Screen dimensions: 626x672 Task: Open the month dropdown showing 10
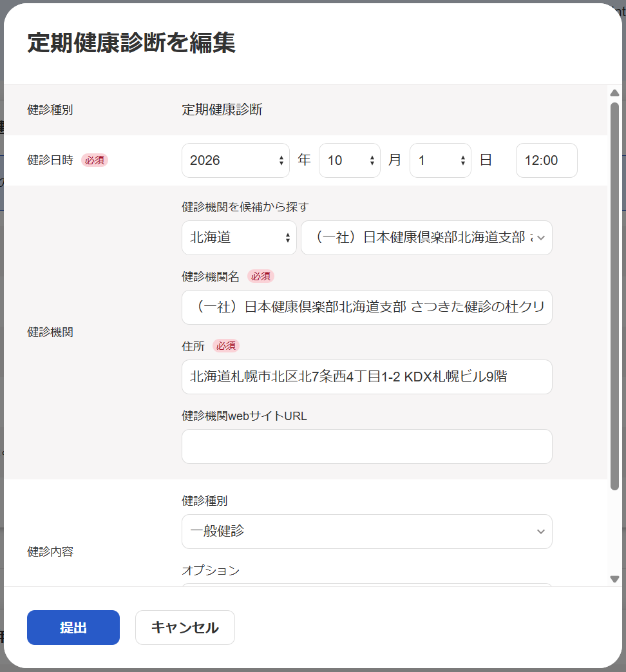click(349, 160)
